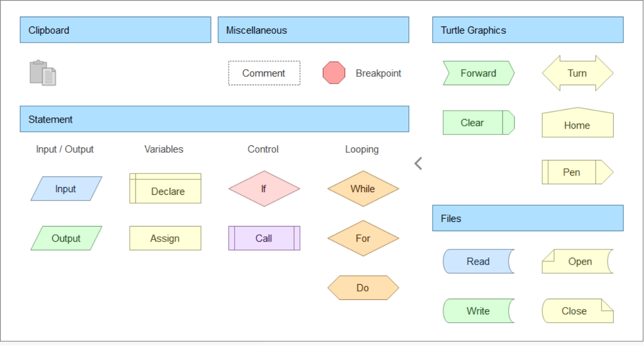Insert a Do loop hexagon
Viewport: 644px width, 346px height.
coord(363,288)
